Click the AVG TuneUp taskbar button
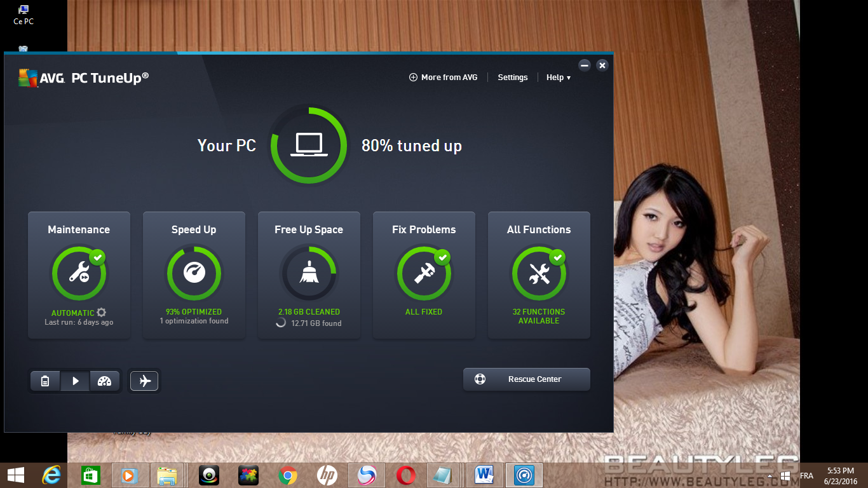 click(x=524, y=475)
